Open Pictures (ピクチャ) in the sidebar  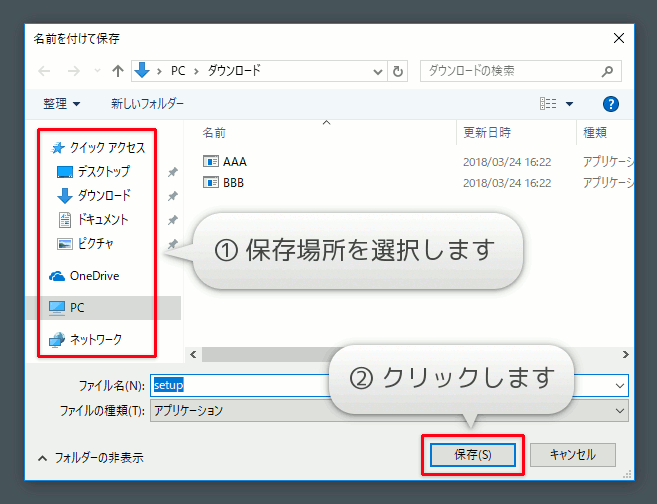click(x=95, y=243)
